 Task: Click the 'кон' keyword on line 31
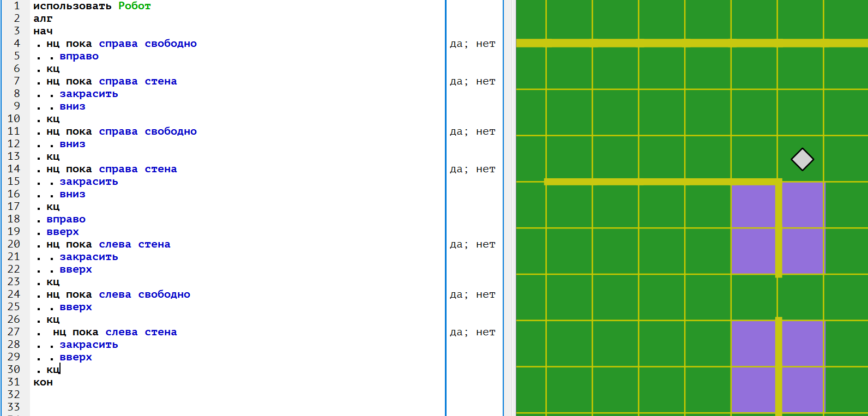coord(43,382)
